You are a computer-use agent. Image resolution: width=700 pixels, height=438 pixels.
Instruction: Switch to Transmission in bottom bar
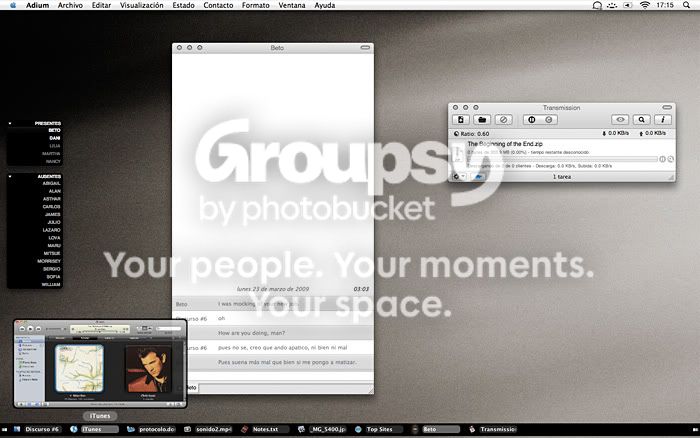(x=493, y=429)
